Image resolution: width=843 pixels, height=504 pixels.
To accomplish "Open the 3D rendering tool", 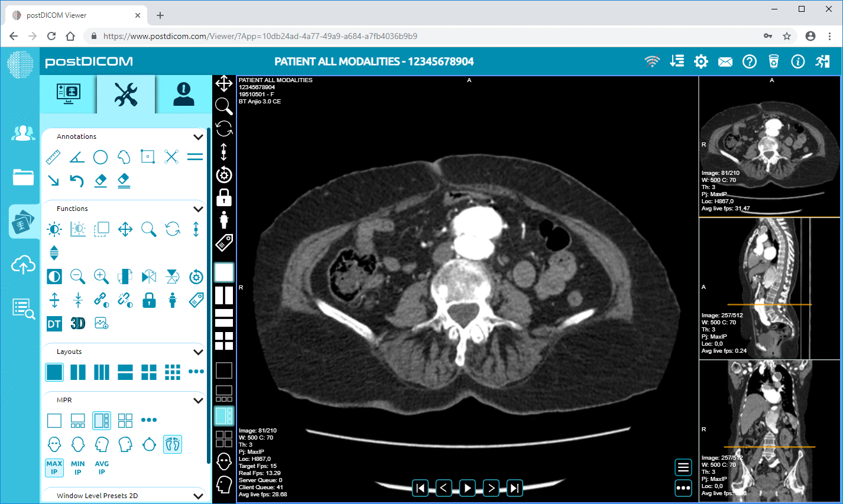I will [77, 323].
